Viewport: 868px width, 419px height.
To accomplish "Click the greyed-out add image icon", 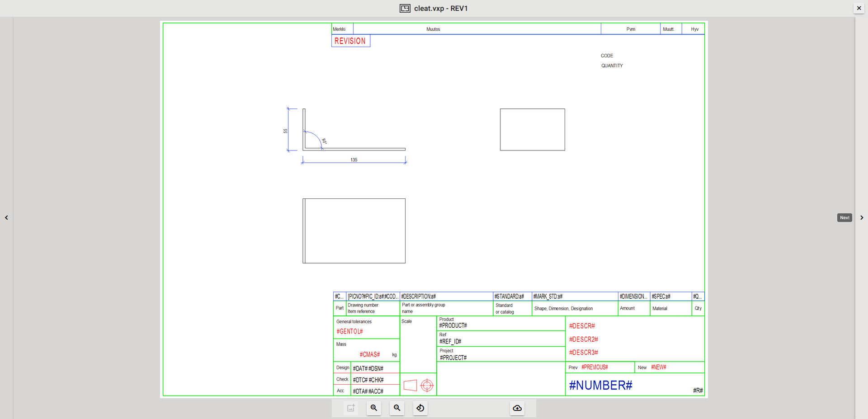I will tap(351, 408).
